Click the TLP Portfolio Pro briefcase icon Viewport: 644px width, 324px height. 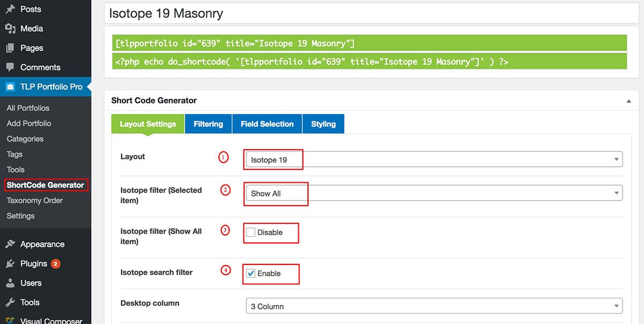click(x=10, y=86)
